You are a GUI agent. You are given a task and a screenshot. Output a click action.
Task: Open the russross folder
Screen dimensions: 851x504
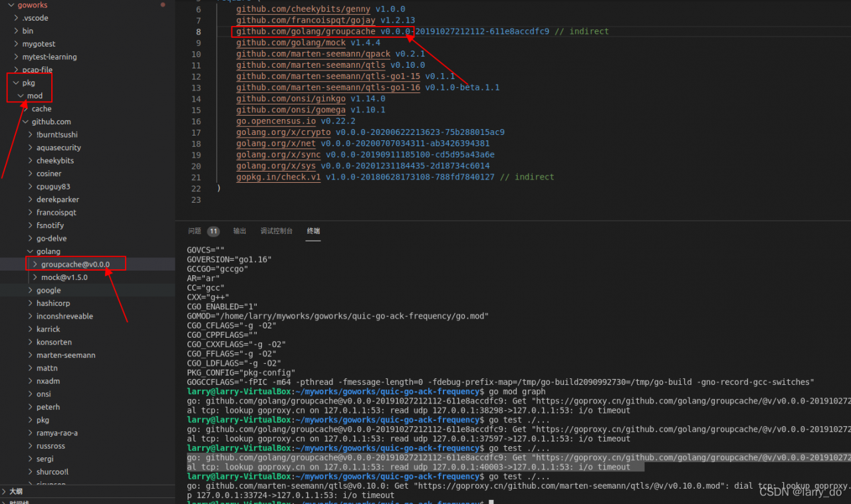point(51,446)
